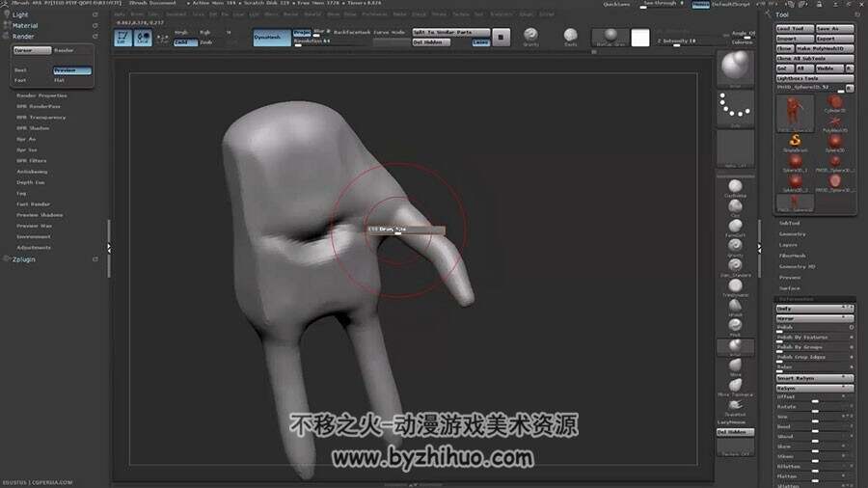Image resolution: width=868 pixels, height=488 pixels.
Task: Open Render Properties submenu
Action: 41,95
